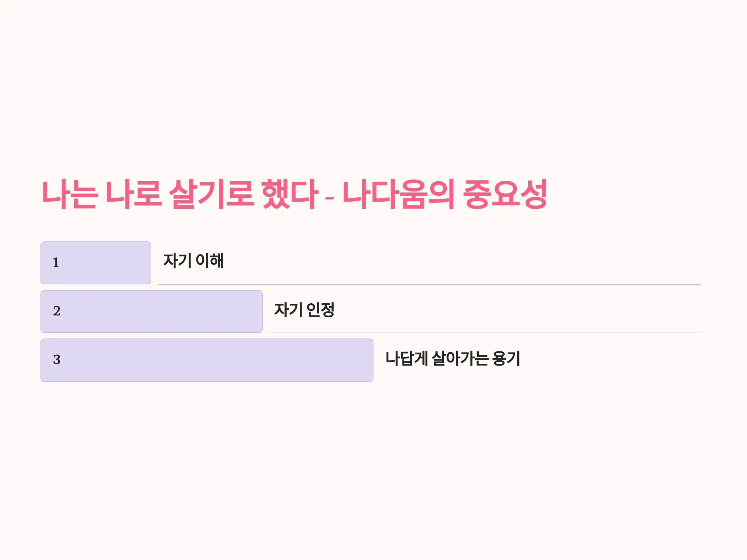Click the word '나로' in the title
This screenshot has width=747, height=560.
click(134, 194)
